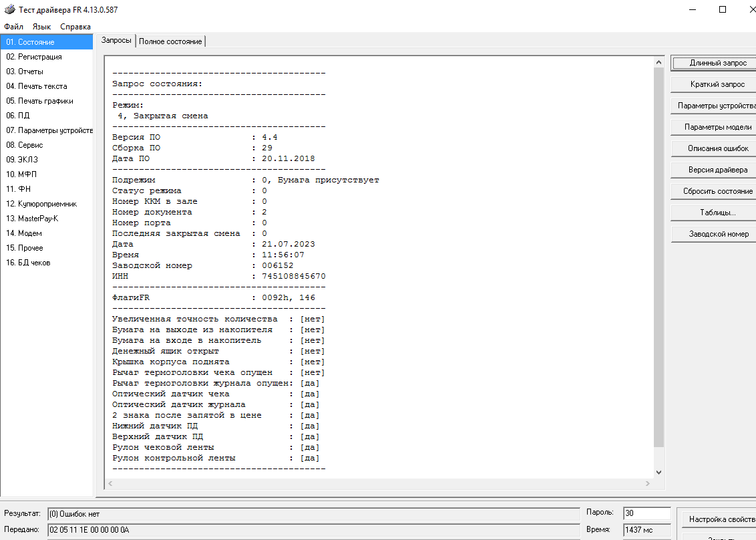Open the Язык menu
This screenshot has height=540, width=756.
(41, 27)
